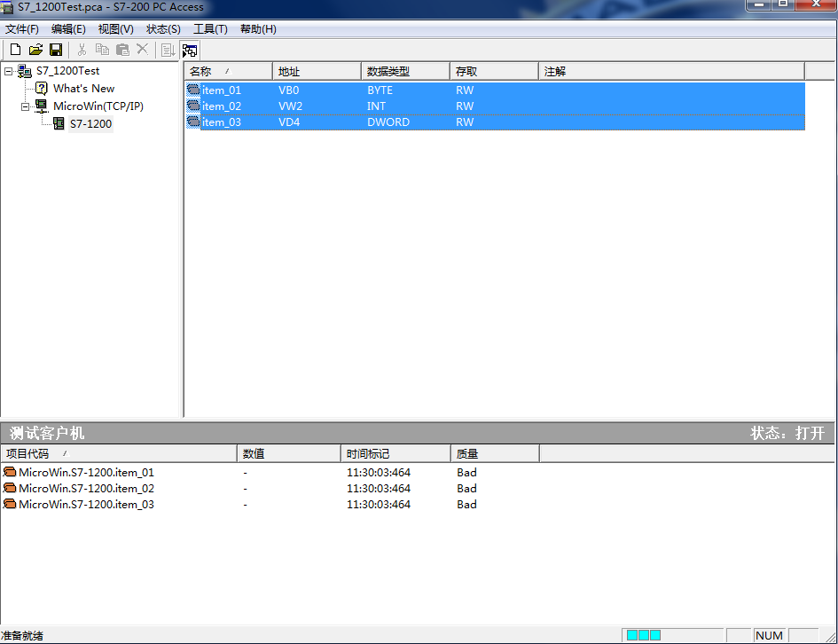Open the 工具(T) menu
The height and width of the screenshot is (644, 838).
click(210, 29)
